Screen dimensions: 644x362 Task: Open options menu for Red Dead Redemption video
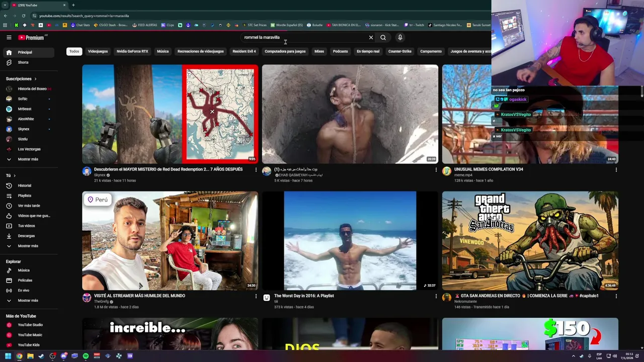[x=256, y=170]
